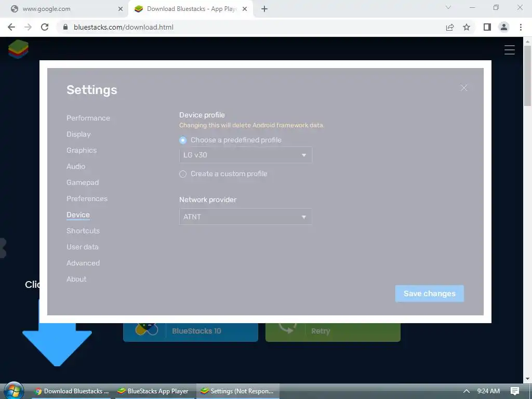Switch to BlueStacks App Player taskbar item

coord(153,391)
